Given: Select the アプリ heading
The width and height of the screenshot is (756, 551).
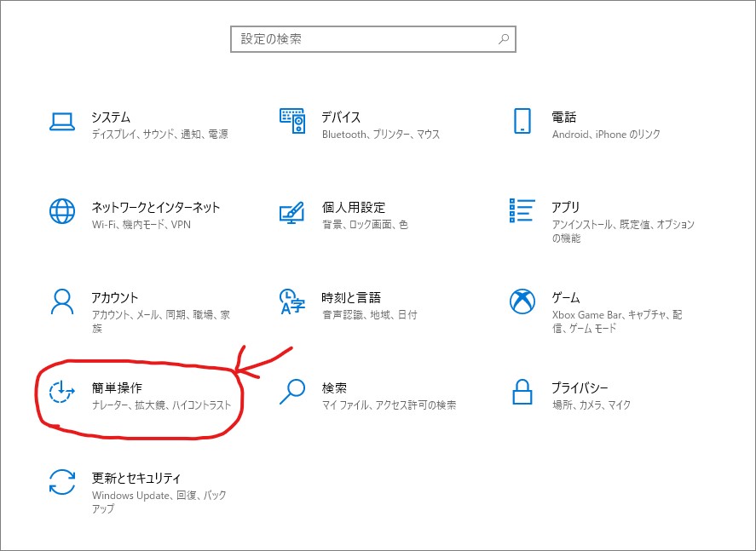Looking at the screenshot, I should [566, 207].
